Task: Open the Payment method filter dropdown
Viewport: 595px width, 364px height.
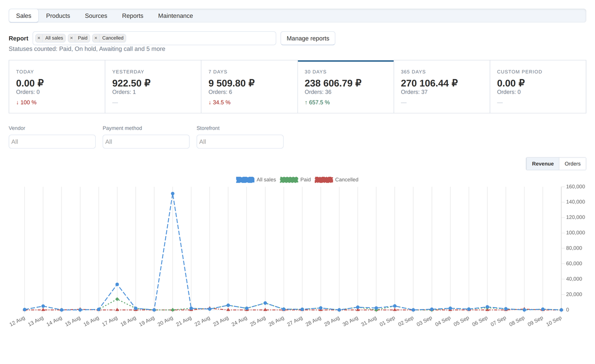Action: click(146, 142)
